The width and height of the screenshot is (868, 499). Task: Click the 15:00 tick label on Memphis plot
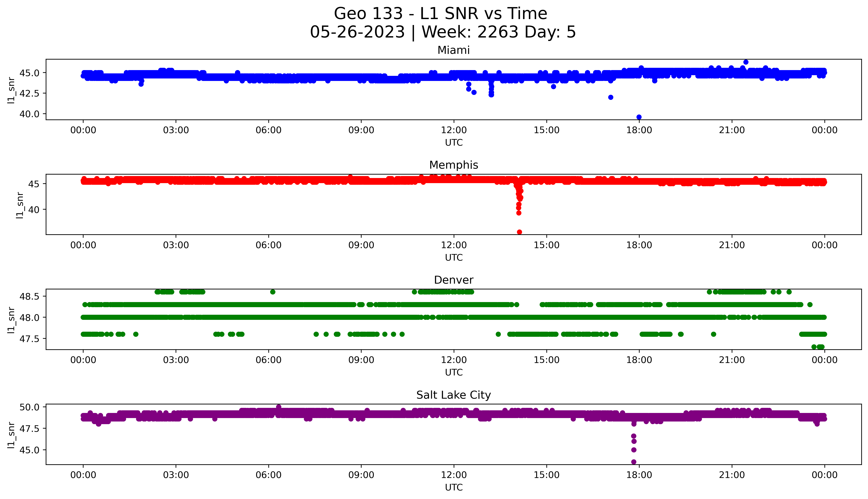point(547,245)
